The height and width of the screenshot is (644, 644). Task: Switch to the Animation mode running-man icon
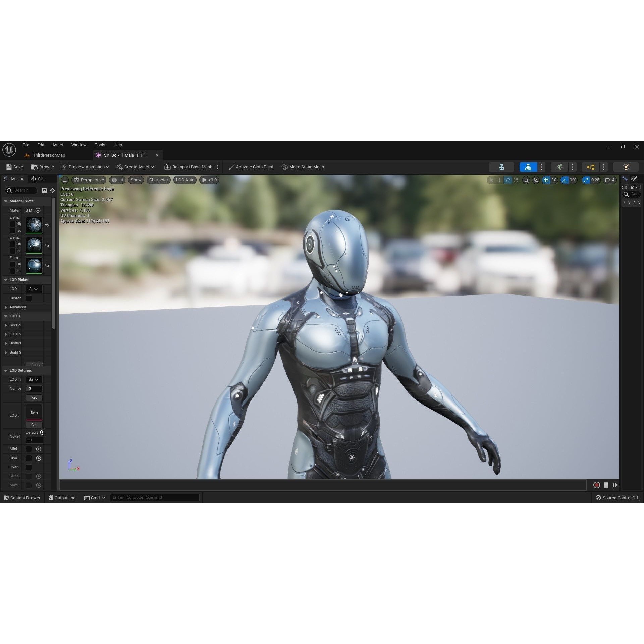559,167
